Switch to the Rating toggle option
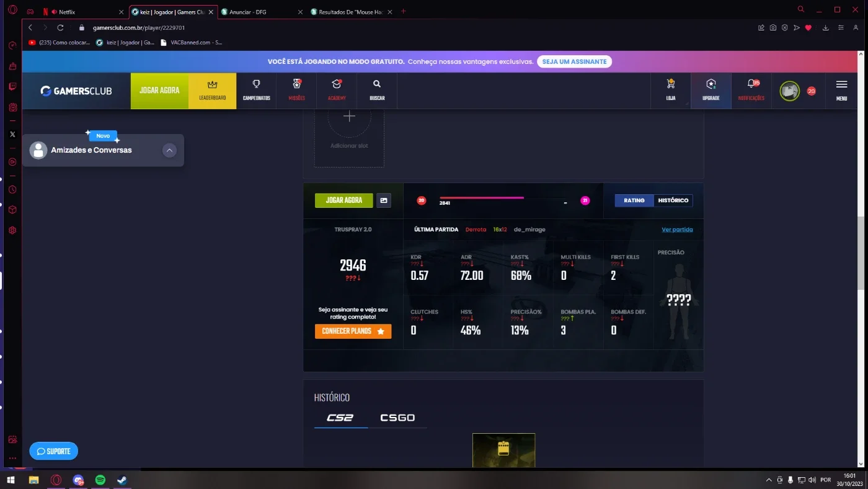The image size is (868, 489). tap(634, 200)
